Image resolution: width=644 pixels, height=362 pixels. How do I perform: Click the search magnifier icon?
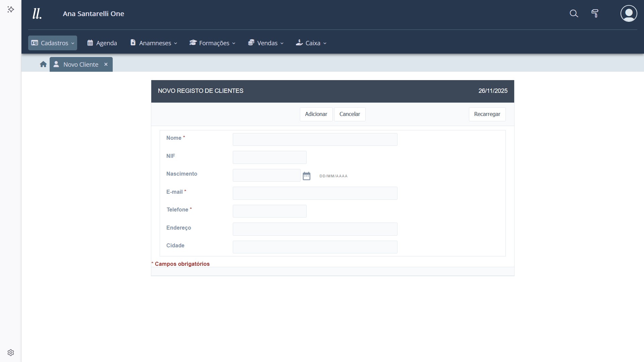[574, 13]
